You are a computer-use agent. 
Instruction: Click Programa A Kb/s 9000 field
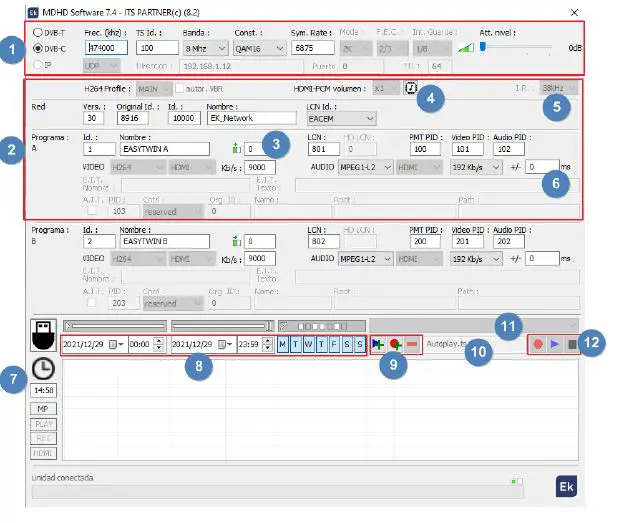(260, 167)
